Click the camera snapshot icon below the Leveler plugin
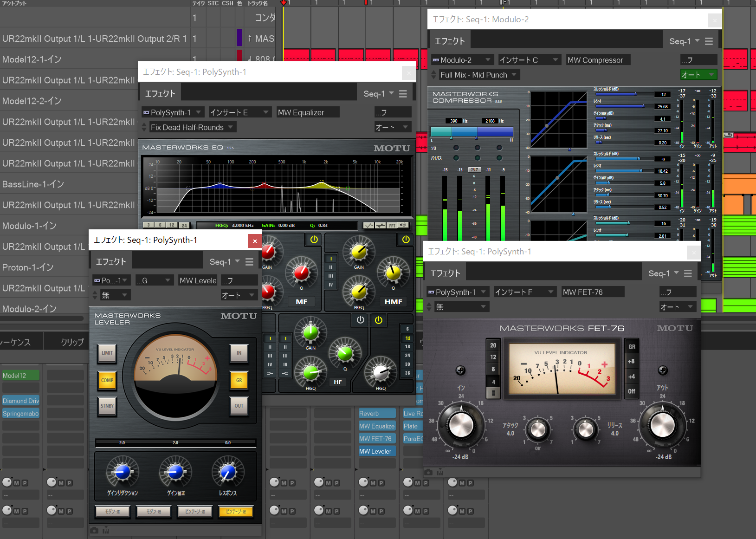Image resolution: width=756 pixels, height=539 pixels. click(94, 530)
